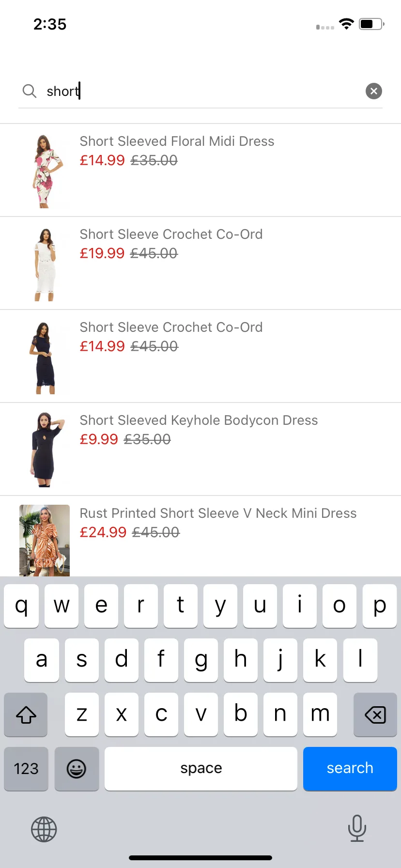
Task: Tap the Rust Printed Mini Dress thumbnail
Action: click(x=45, y=540)
